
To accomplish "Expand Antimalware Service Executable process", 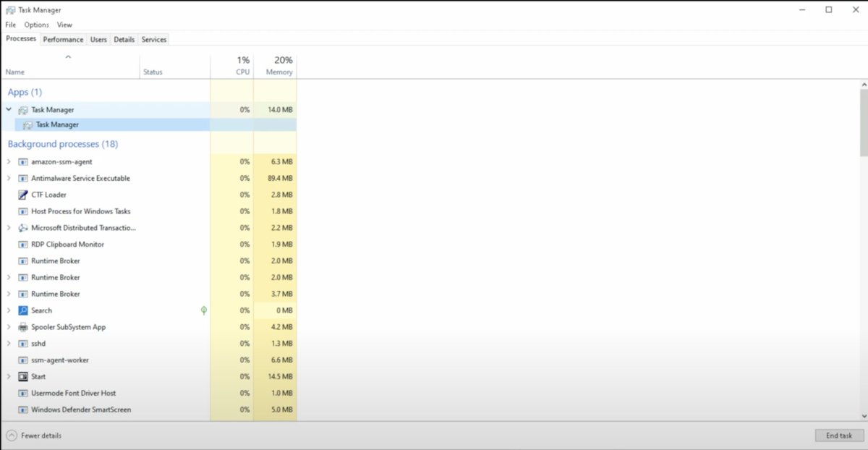I will point(9,179).
